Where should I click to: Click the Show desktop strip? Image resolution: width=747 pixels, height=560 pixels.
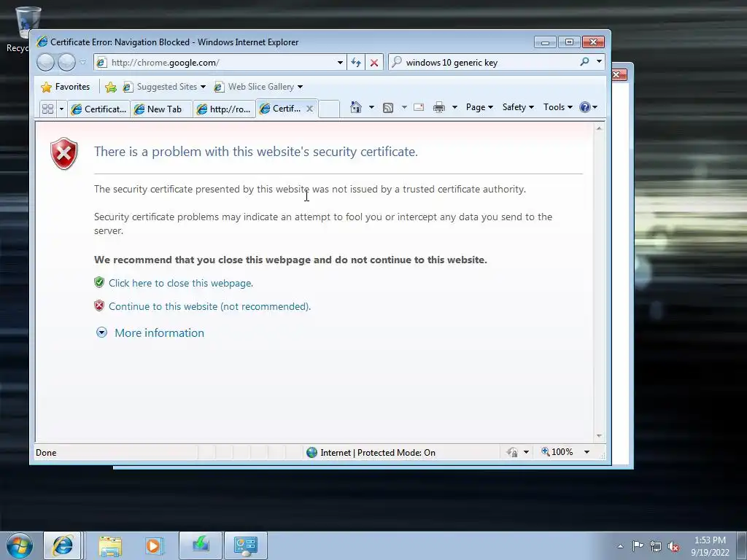tap(743, 545)
